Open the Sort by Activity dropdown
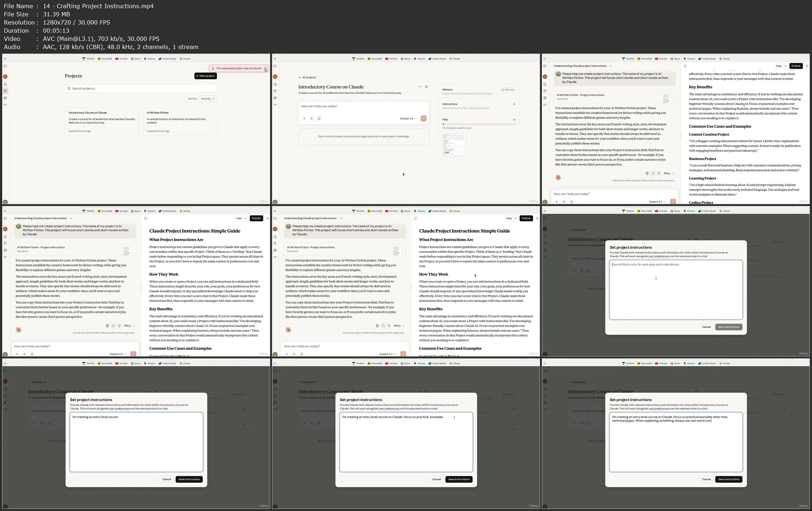812x511 pixels. pos(207,99)
